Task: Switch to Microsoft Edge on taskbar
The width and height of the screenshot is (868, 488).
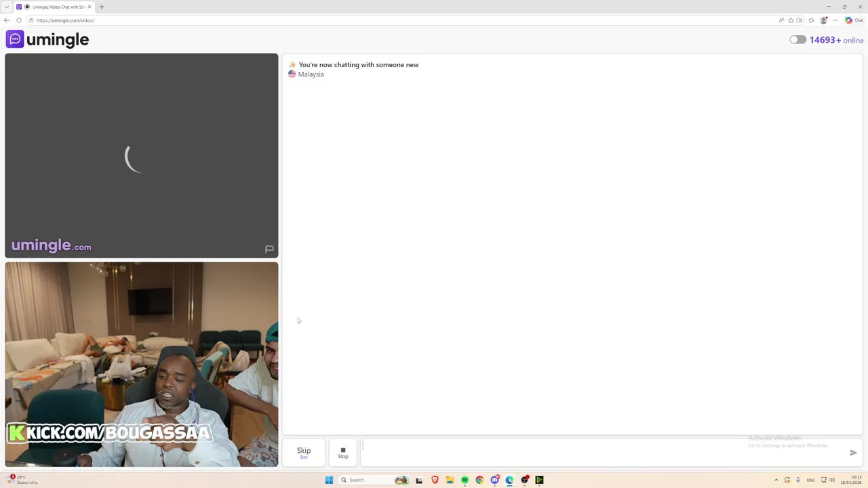Action: pos(509,480)
